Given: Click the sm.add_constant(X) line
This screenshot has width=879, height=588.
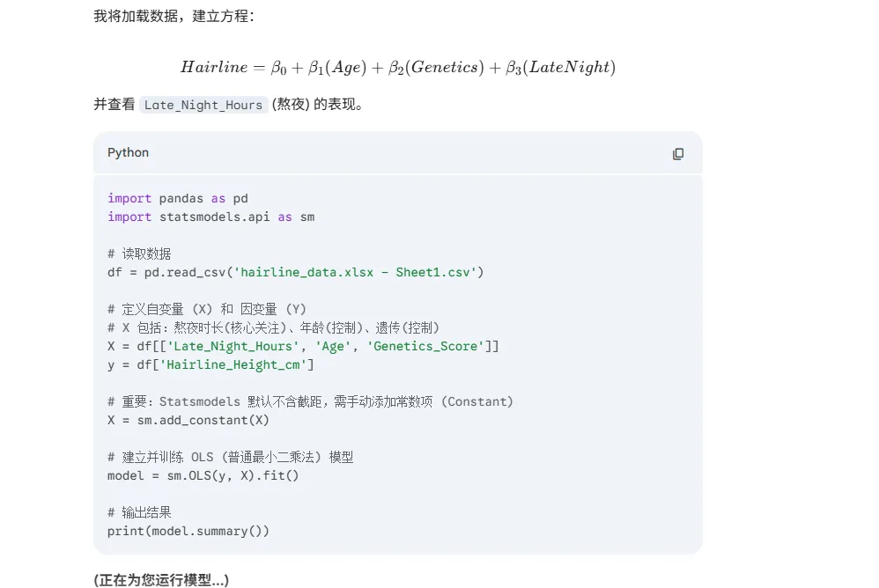Looking at the screenshot, I should [x=188, y=420].
